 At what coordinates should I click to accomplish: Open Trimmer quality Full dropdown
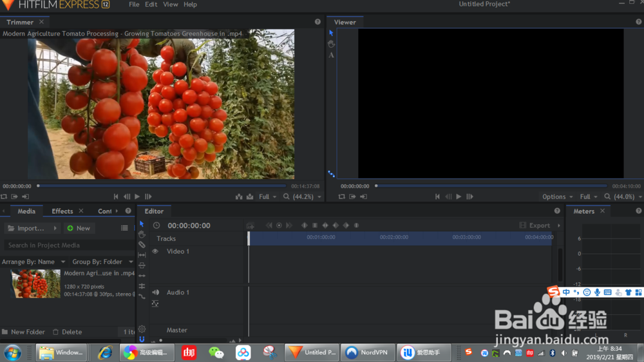pos(267,197)
